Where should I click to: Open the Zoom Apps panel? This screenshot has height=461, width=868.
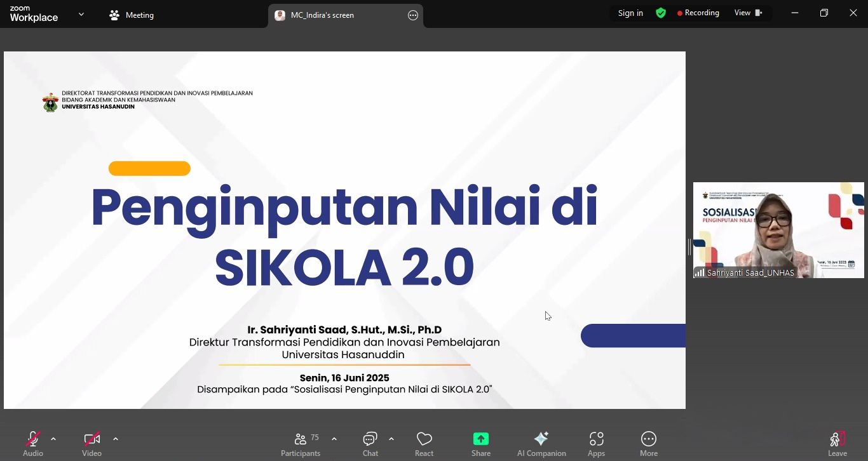point(596,443)
